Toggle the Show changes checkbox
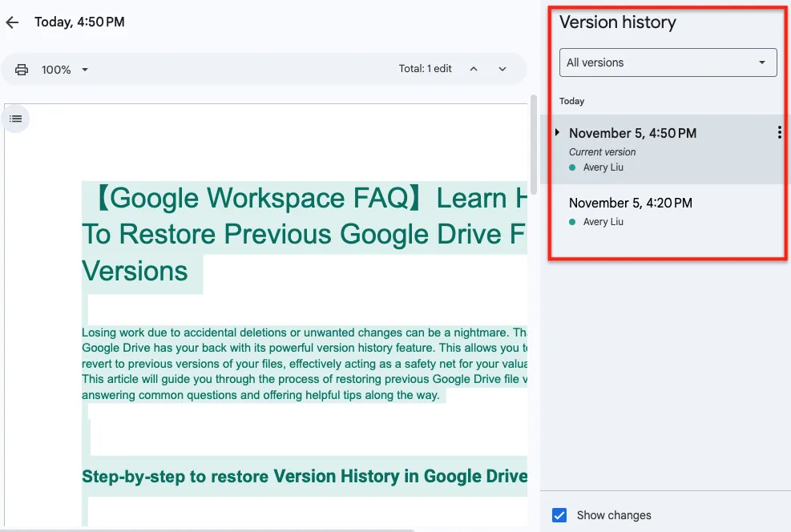The image size is (791, 532). point(559,515)
